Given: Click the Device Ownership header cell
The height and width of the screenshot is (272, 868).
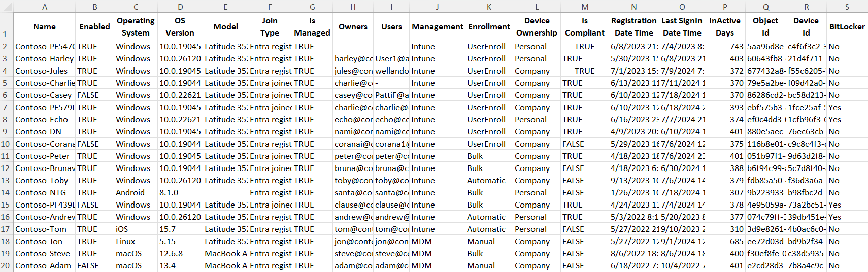Looking at the screenshot, I should (x=537, y=26).
